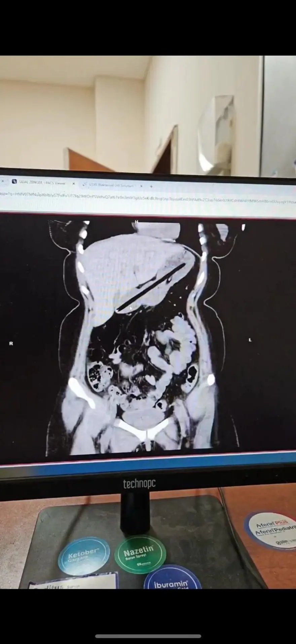The height and width of the screenshot is (644, 296).
Task: Click the dark linear object in upper abdomen
Action: (151, 288)
